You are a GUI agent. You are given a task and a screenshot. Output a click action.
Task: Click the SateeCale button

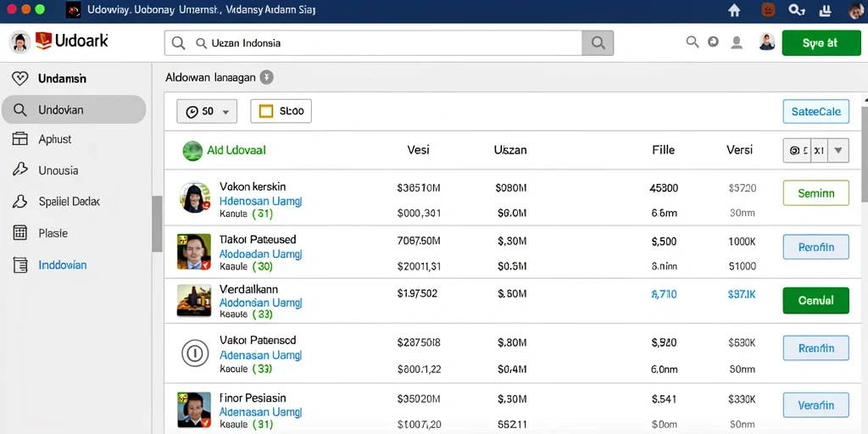[x=816, y=111]
